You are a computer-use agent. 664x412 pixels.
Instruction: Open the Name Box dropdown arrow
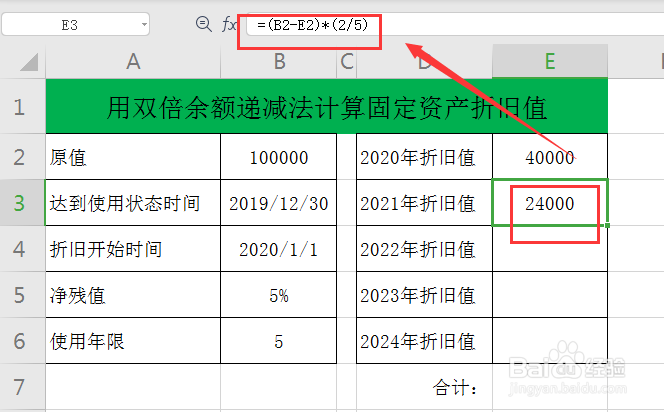(144, 25)
